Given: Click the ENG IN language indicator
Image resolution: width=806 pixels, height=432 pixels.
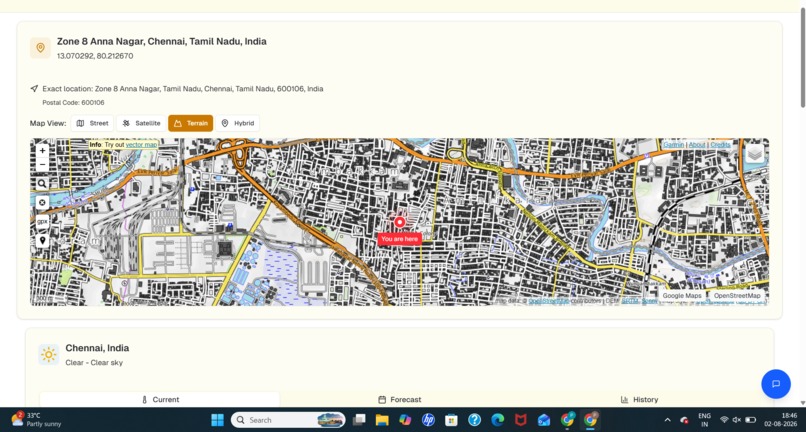Looking at the screenshot, I should click(704, 420).
